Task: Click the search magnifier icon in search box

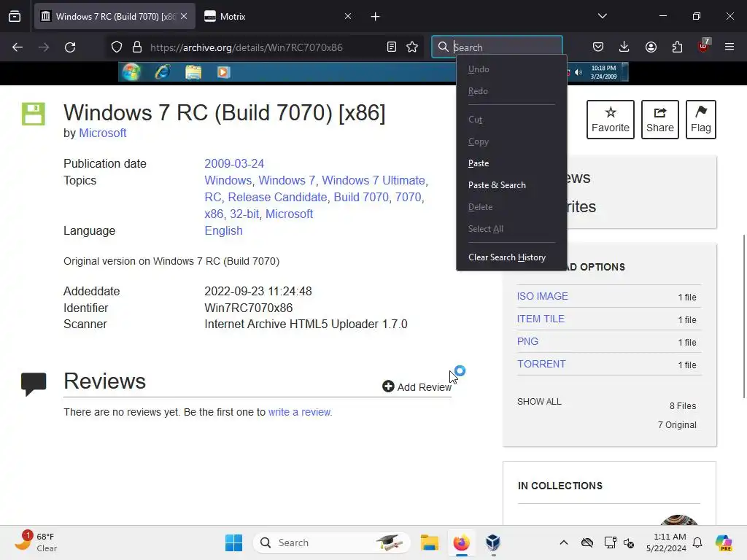Action: (443, 47)
